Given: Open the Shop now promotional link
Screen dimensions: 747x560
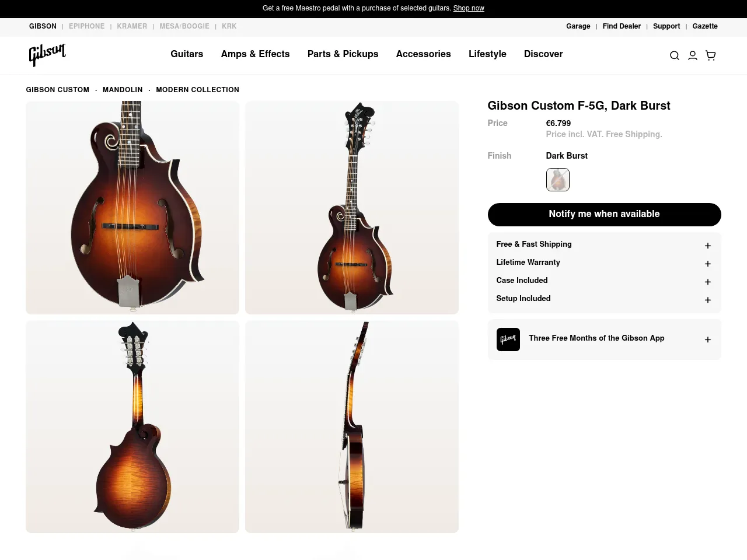Looking at the screenshot, I should [x=469, y=8].
